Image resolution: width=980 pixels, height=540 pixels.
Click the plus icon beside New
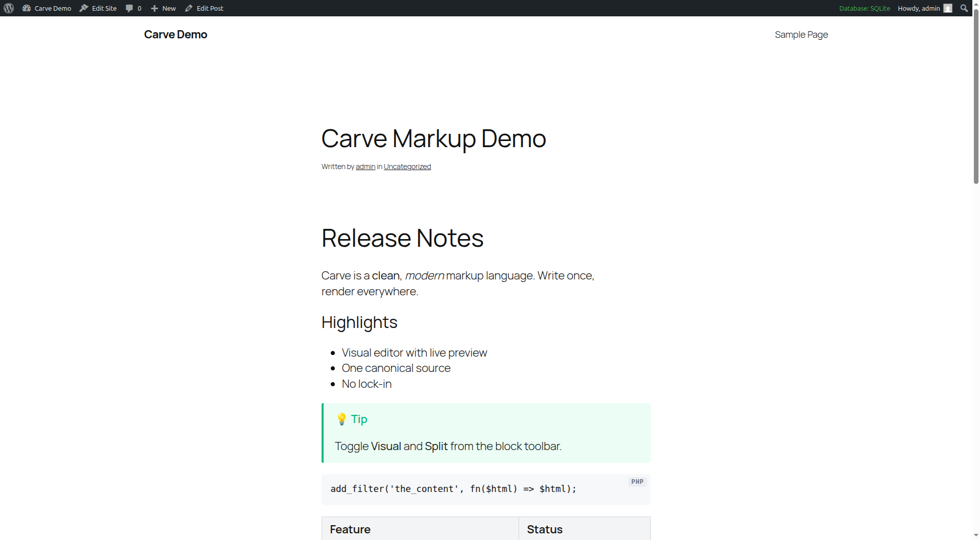(154, 8)
